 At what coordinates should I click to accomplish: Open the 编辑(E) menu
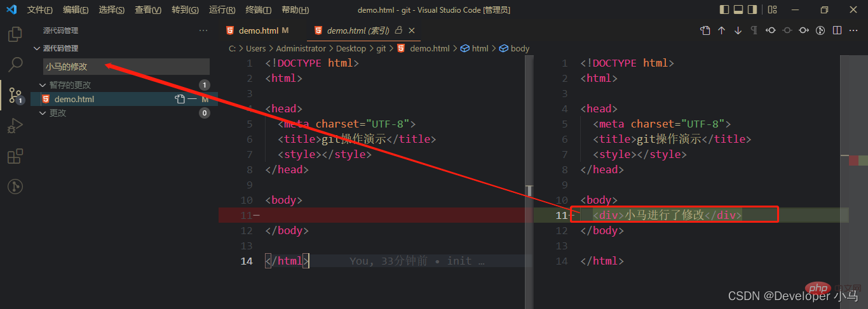76,10
